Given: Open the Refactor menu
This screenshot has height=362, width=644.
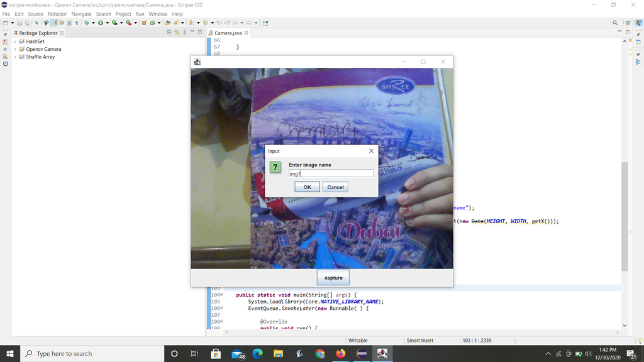Looking at the screenshot, I should coord(57,14).
